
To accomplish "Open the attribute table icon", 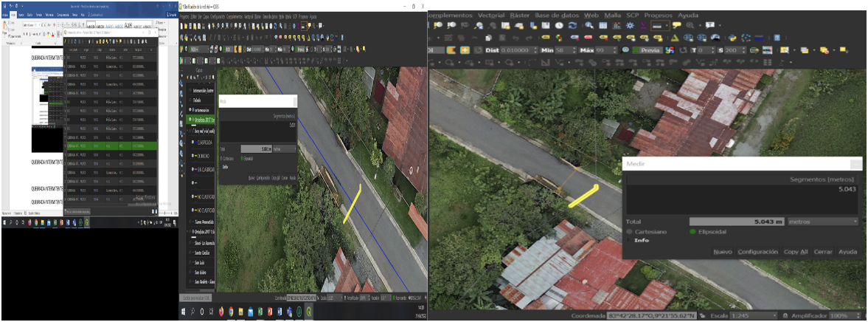I will (x=603, y=25).
